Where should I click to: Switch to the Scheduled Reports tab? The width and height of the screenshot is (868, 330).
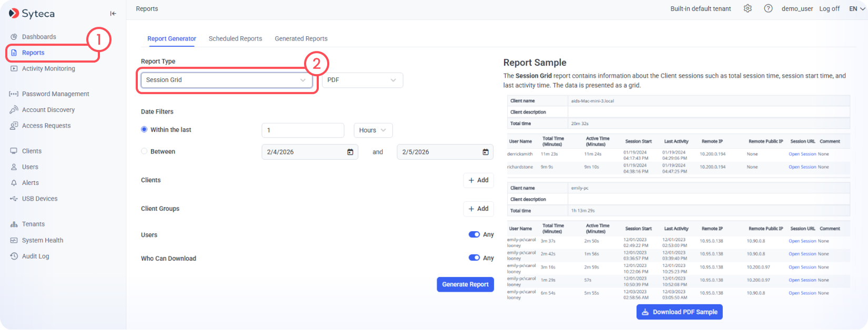tap(235, 38)
